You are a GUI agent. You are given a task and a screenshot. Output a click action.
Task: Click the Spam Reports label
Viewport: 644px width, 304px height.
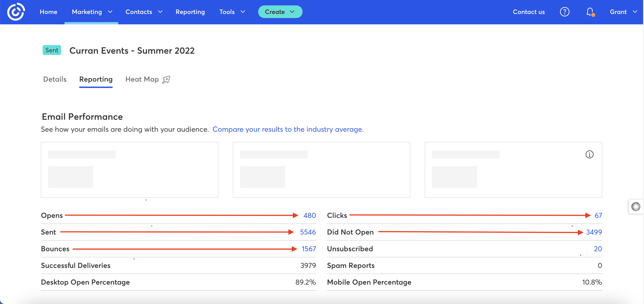click(350, 265)
